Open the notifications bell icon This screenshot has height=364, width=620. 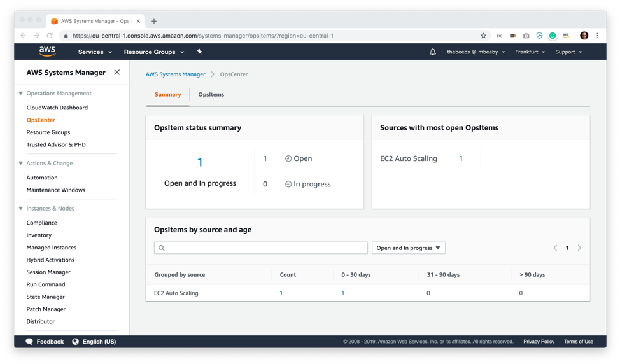tap(433, 52)
